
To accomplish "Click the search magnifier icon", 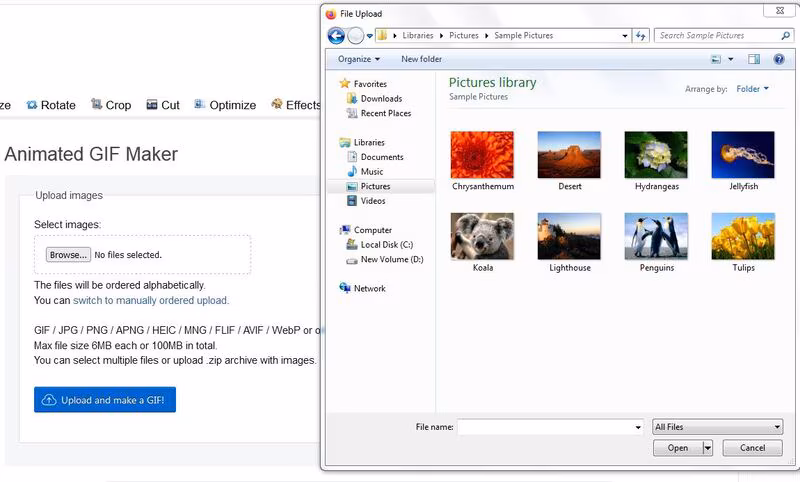I will pos(785,36).
